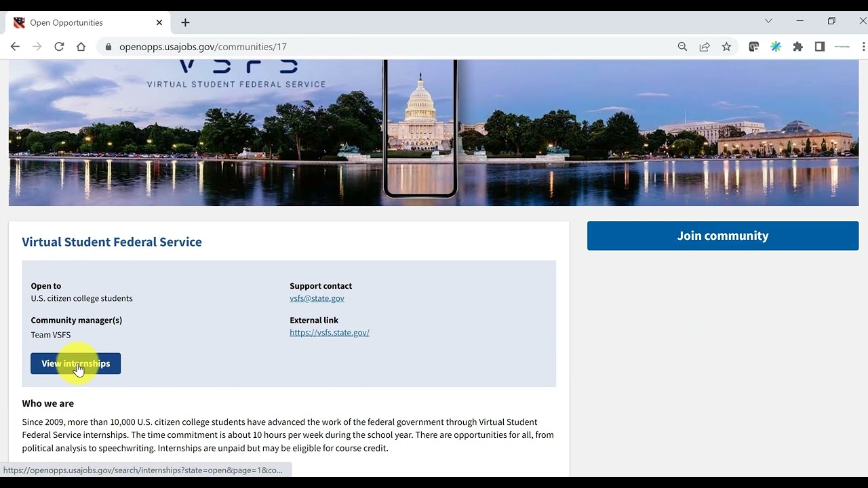
Task: Open the Extensions puzzle piece menu
Action: (797, 47)
